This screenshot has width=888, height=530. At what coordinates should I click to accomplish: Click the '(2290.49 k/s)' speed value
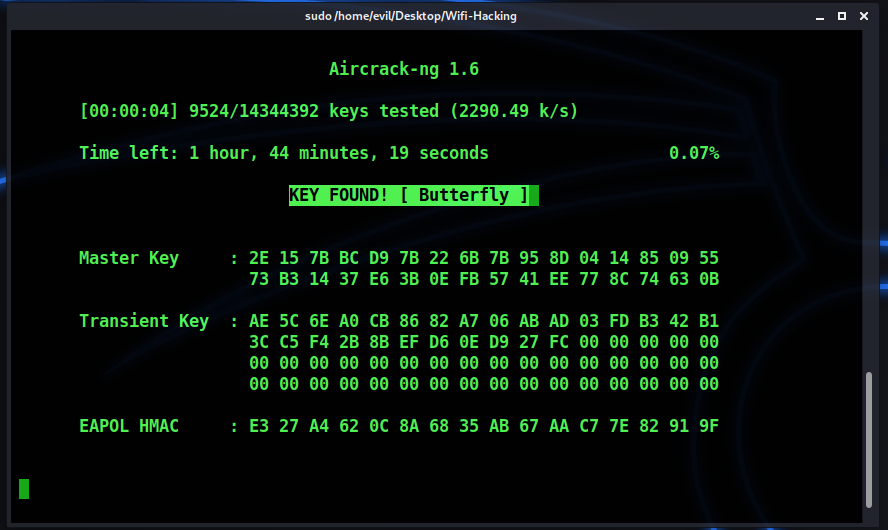pyautogui.click(x=514, y=111)
